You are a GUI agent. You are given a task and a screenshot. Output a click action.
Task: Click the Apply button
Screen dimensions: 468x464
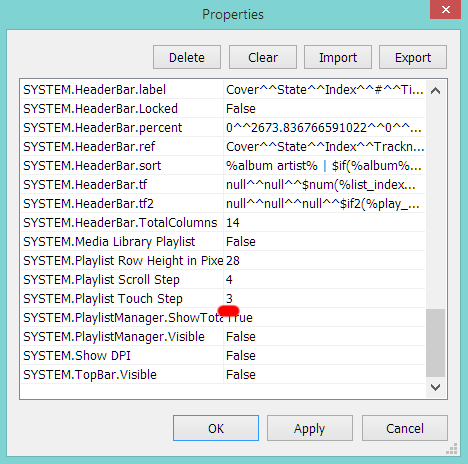310,428
